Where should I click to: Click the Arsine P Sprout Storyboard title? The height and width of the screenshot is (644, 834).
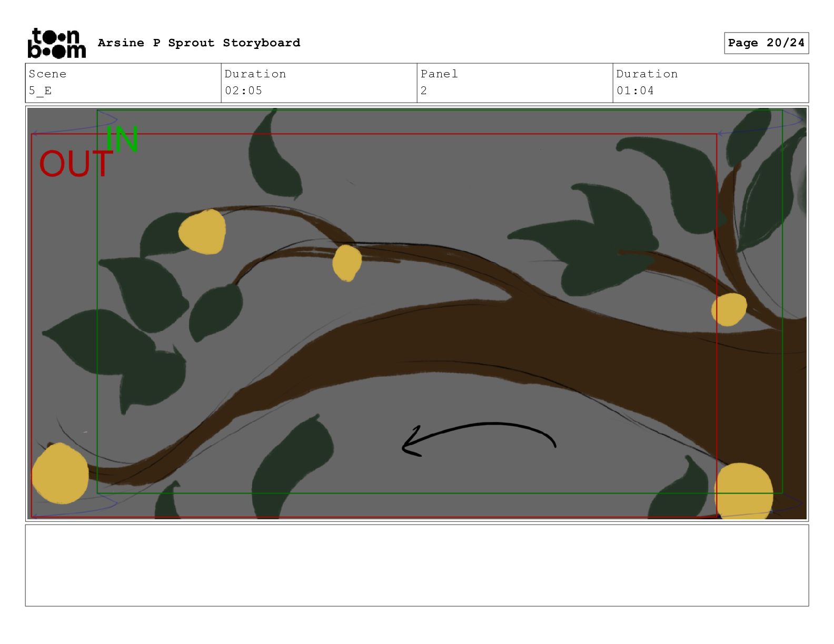pos(199,43)
